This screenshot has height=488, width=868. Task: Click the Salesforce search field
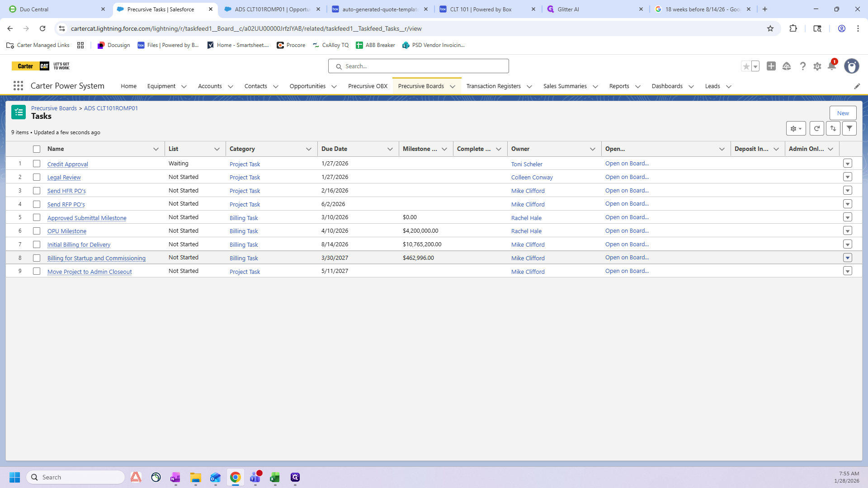tap(419, 66)
